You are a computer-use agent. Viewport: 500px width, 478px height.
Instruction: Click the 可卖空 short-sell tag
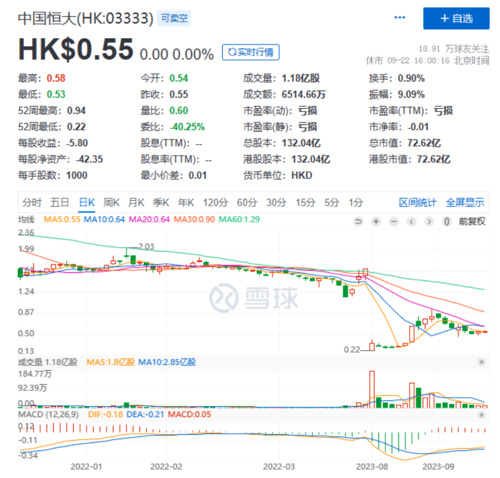click(174, 18)
